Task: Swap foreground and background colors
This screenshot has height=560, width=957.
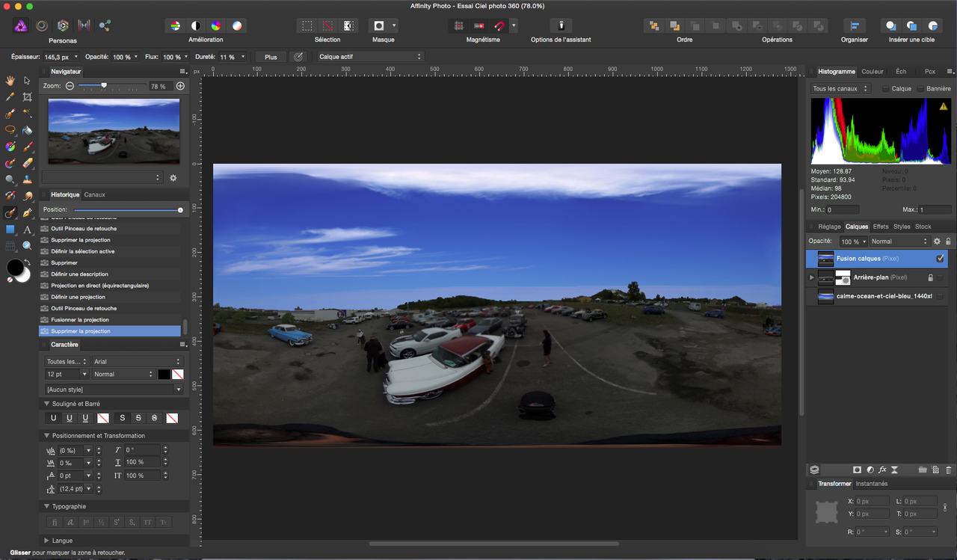Action: [26, 262]
